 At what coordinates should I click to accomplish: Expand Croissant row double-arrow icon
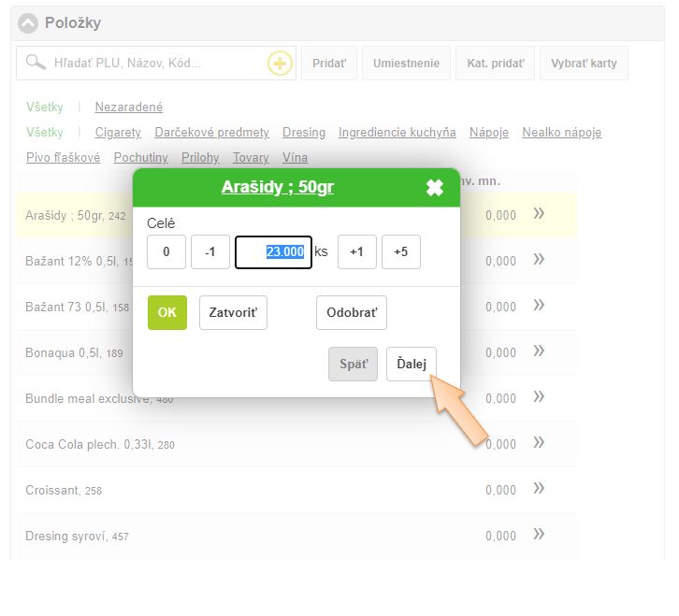tap(539, 489)
